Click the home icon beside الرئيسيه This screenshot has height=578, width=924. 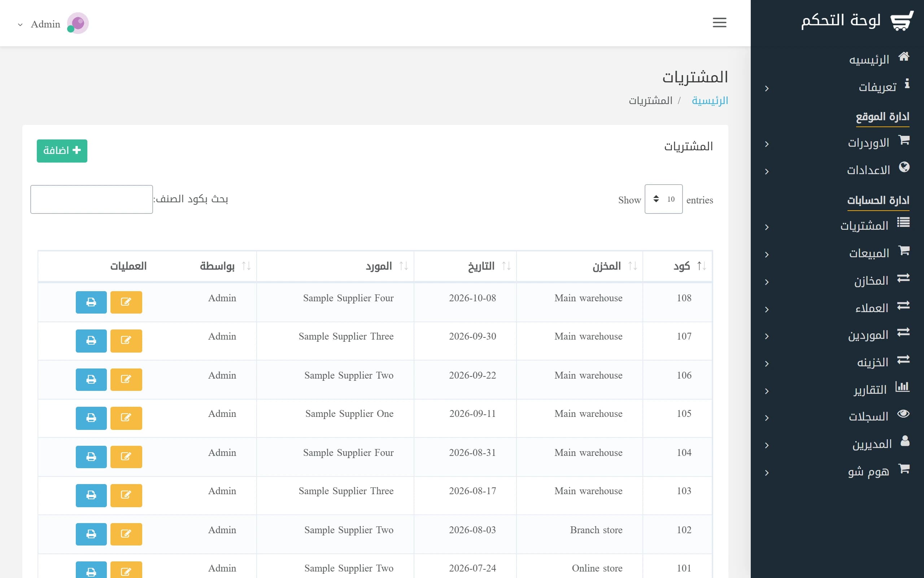coord(904,57)
